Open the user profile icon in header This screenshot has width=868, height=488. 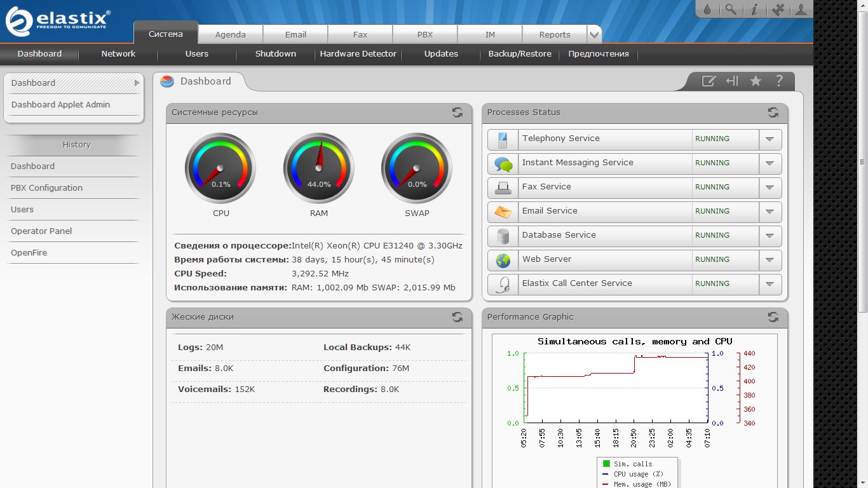click(801, 10)
